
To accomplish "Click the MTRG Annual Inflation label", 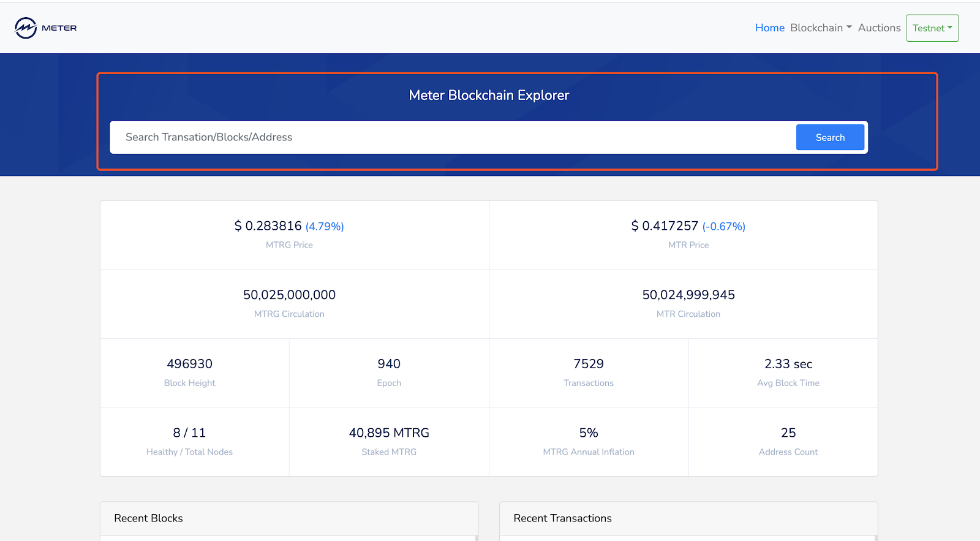I will pos(589,452).
